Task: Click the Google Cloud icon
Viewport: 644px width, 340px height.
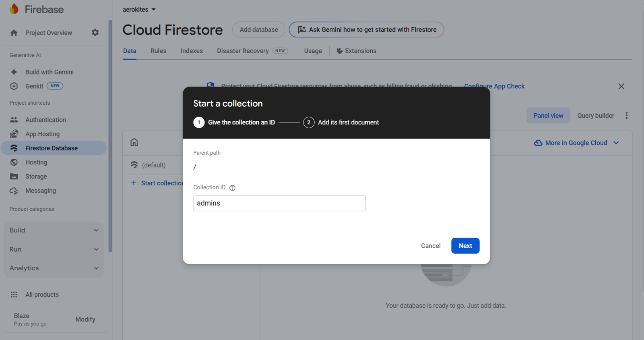Action: 538,143
